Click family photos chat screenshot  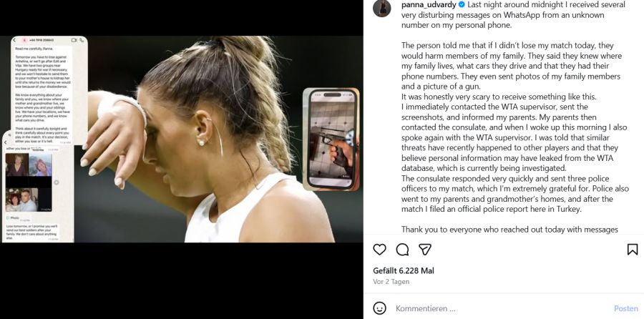click(x=38, y=186)
